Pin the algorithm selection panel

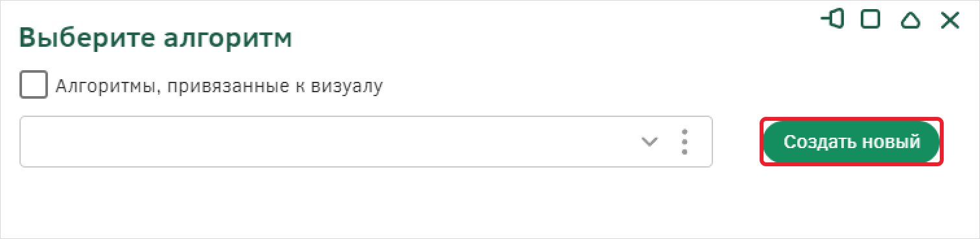[x=832, y=19]
